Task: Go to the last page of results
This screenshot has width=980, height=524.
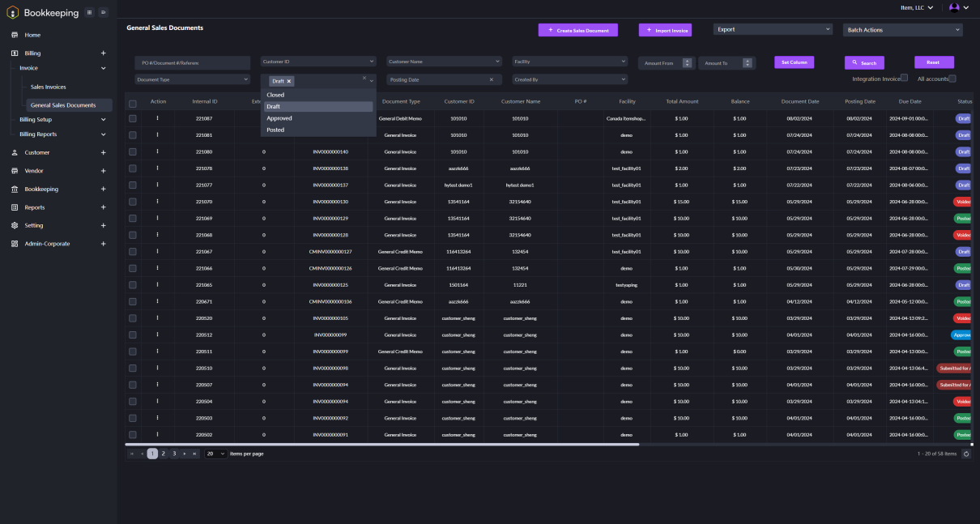Action: (x=194, y=454)
